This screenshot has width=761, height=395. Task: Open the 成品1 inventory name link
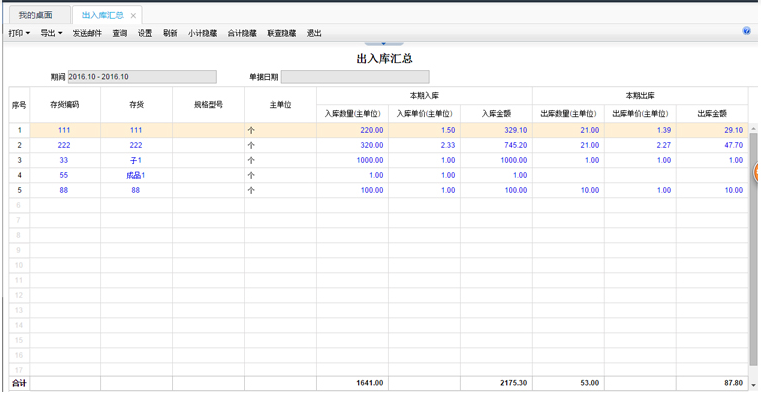pyautogui.click(x=135, y=175)
